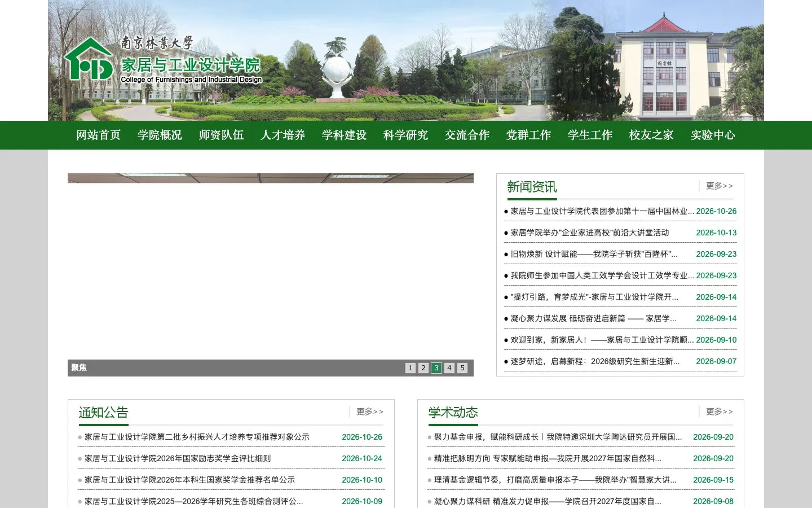Select 人才培养 in the navigation bar
Viewport: 812px width, 508px height.
[x=283, y=135]
